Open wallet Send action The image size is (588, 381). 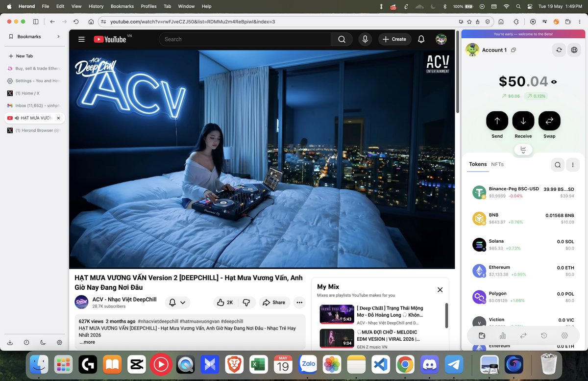coord(497,121)
